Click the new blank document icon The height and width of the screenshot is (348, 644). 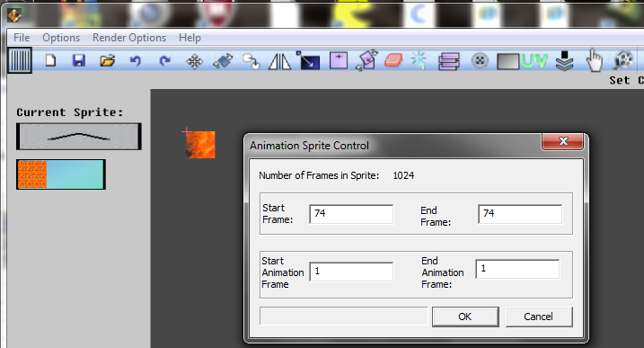pyautogui.click(x=50, y=61)
